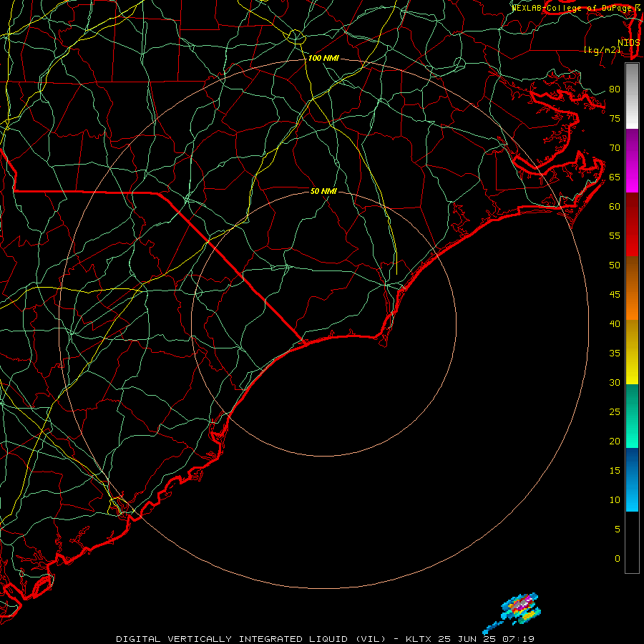Pick the yellow segment of the color bar
This screenshot has width=644, height=644.
632,352
